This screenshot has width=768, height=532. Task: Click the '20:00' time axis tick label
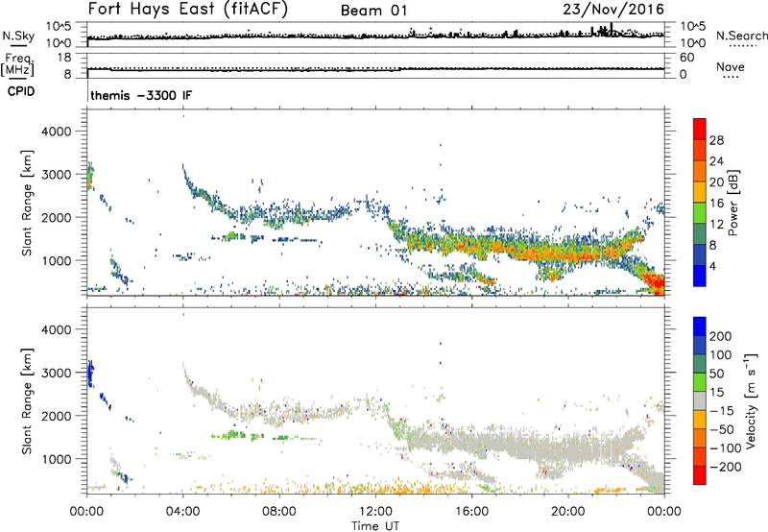[x=567, y=512]
